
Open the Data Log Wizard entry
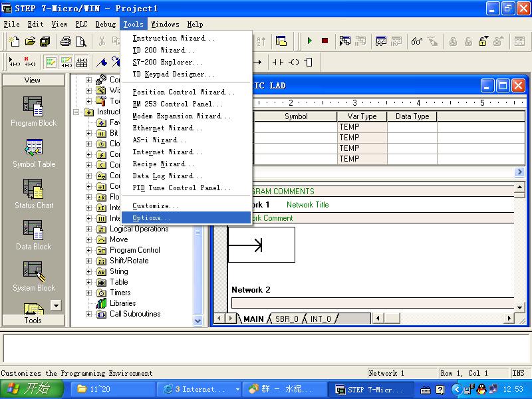click(x=186, y=176)
